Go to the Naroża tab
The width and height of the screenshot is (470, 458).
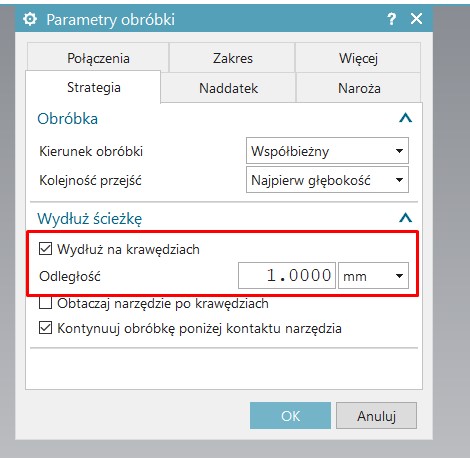(x=359, y=88)
